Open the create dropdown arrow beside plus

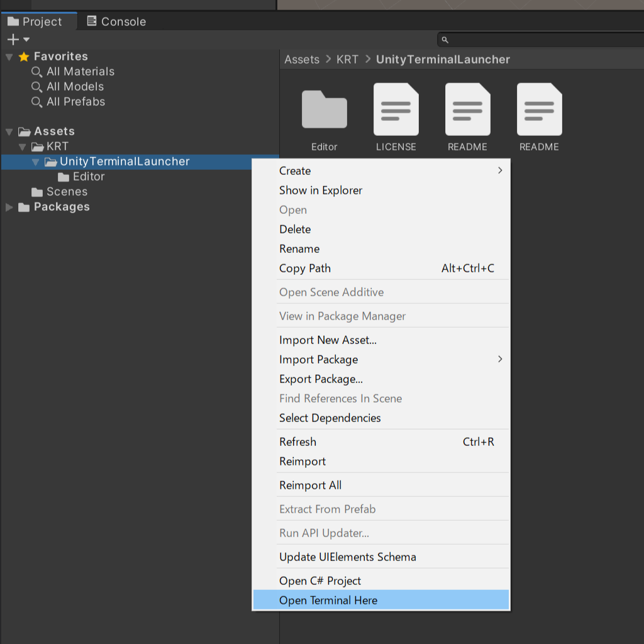pos(26,40)
